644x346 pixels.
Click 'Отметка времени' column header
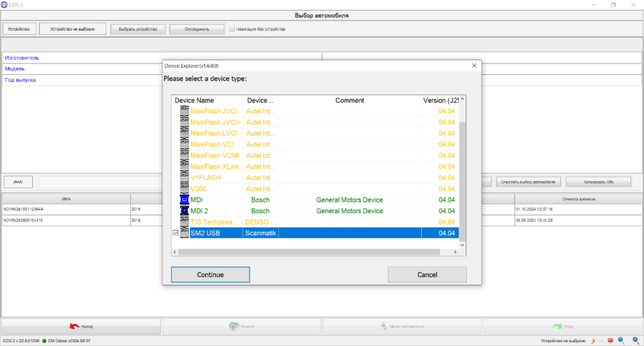click(x=578, y=199)
